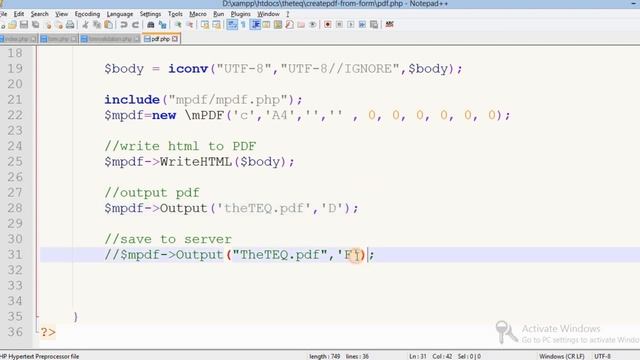This screenshot has width=640, height=360.
Task: Open the Settings menu
Action: pyautogui.click(x=150, y=14)
